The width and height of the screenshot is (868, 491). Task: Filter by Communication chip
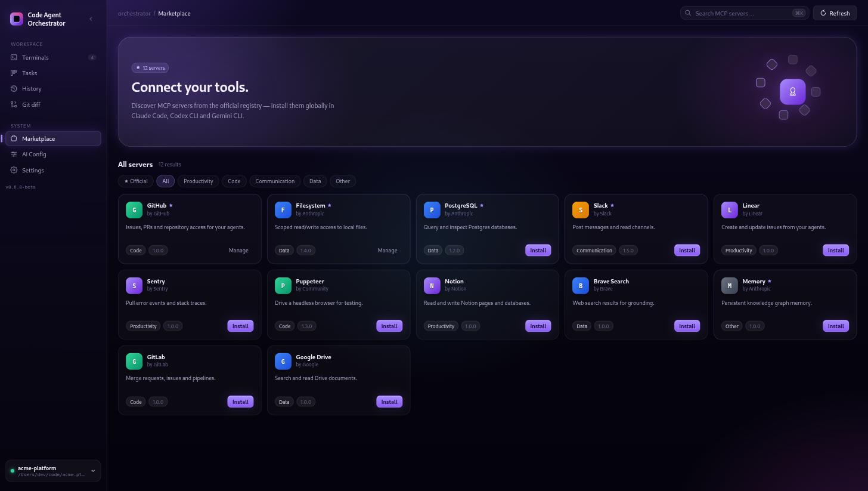click(275, 181)
